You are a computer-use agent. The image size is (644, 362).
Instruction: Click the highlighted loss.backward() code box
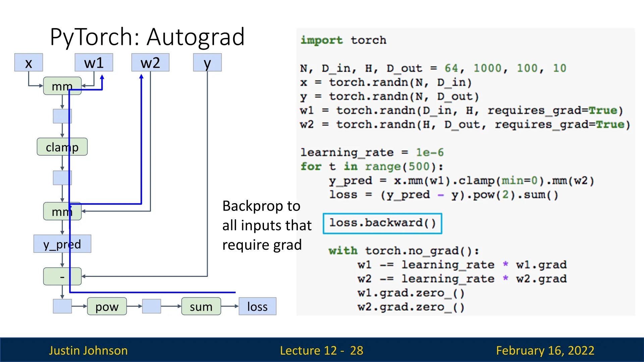click(382, 223)
